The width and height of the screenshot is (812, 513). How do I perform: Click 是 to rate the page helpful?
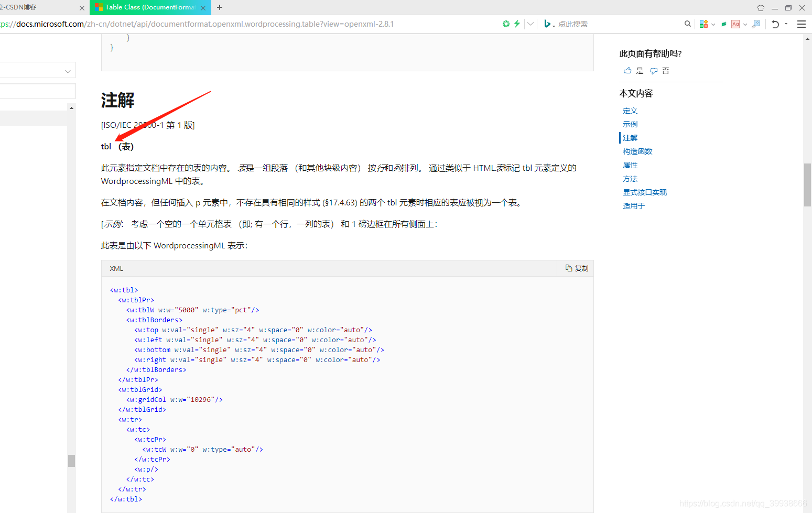click(x=639, y=70)
